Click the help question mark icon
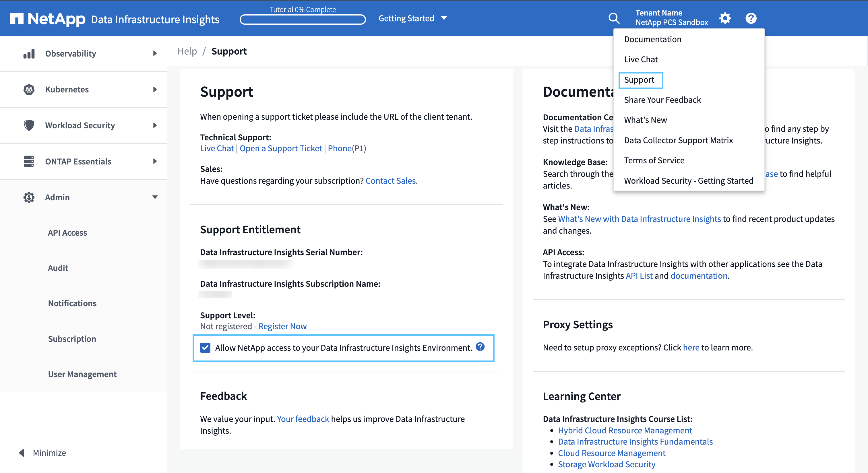Screen dimensions: 868x473 750,18
